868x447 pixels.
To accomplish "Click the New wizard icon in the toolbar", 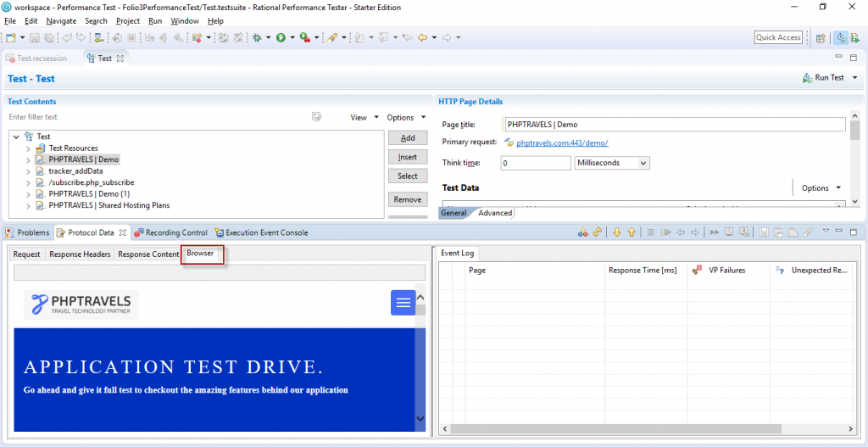I will coord(11,37).
